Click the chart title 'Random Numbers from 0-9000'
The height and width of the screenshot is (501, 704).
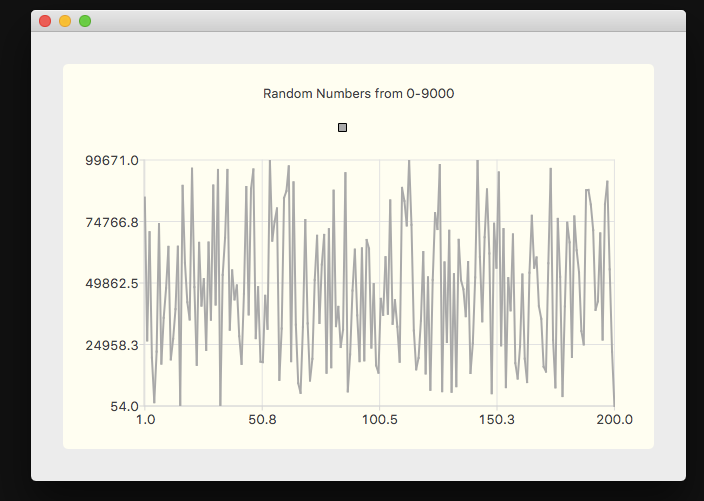point(358,93)
